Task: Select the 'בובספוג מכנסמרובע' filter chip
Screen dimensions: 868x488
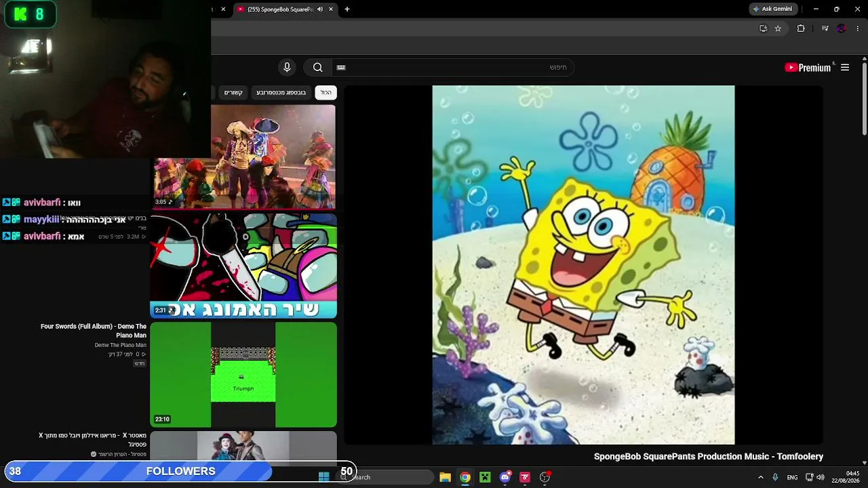Action: point(281,92)
